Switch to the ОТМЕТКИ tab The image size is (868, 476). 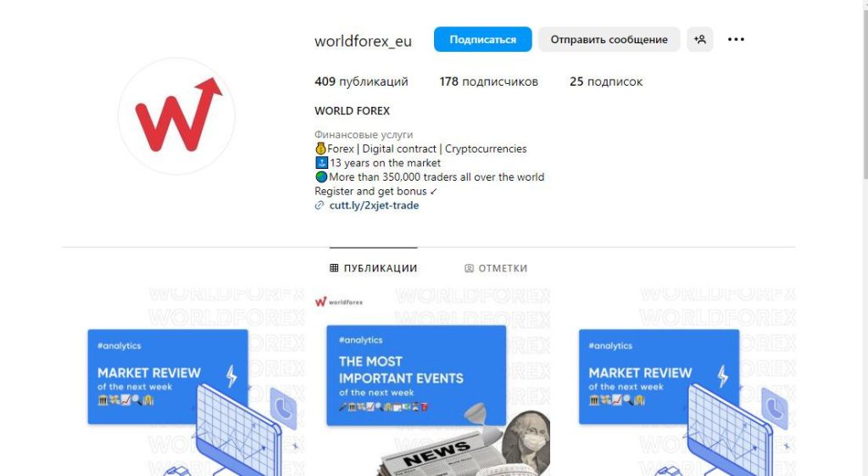[496, 268]
